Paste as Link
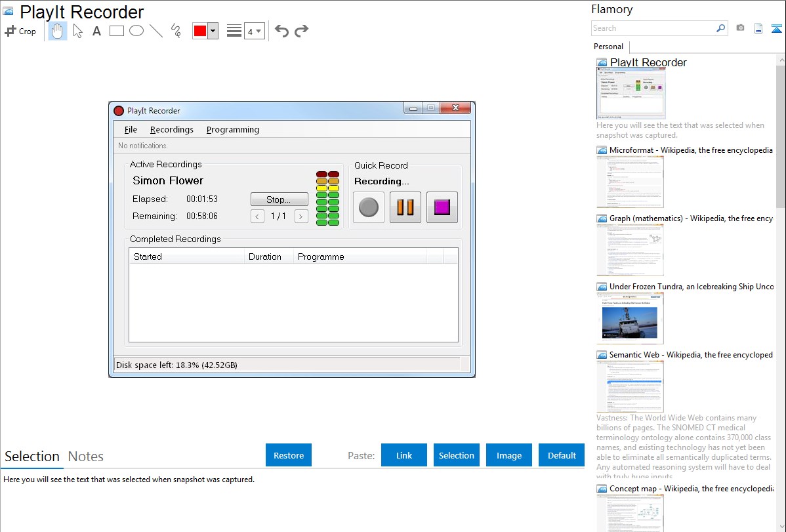This screenshot has width=786, height=532. click(x=404, y=455)
